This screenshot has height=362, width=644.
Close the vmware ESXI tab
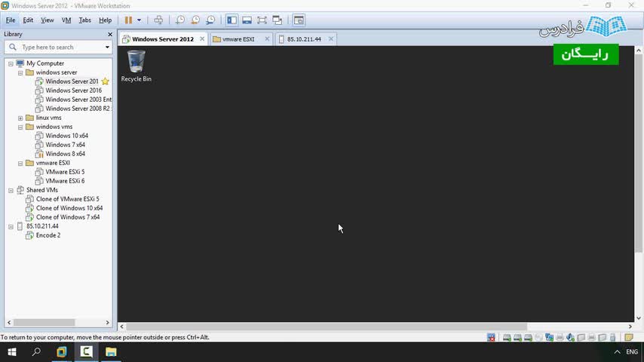point(267,38)
